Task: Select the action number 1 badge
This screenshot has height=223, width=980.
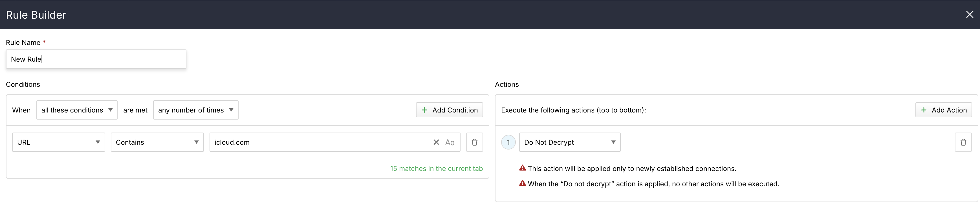Action: [x=508, y=142]
